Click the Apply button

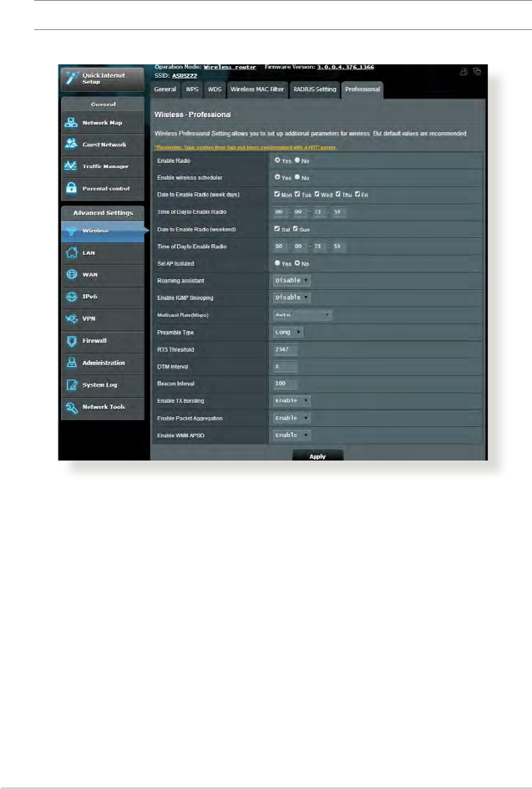[318, 456]
